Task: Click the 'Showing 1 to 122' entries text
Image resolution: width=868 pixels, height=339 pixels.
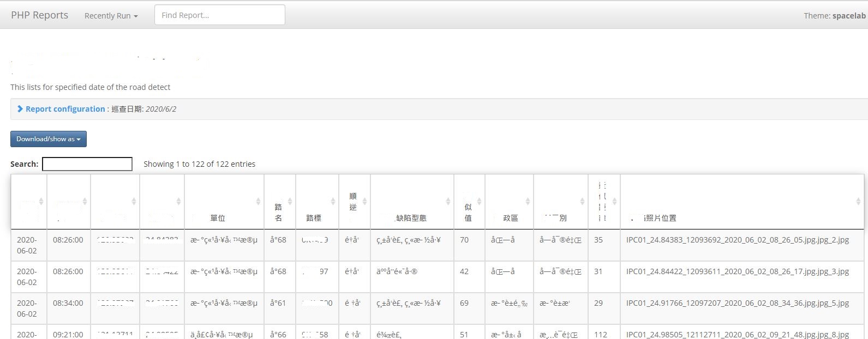Action: point(199,164)
